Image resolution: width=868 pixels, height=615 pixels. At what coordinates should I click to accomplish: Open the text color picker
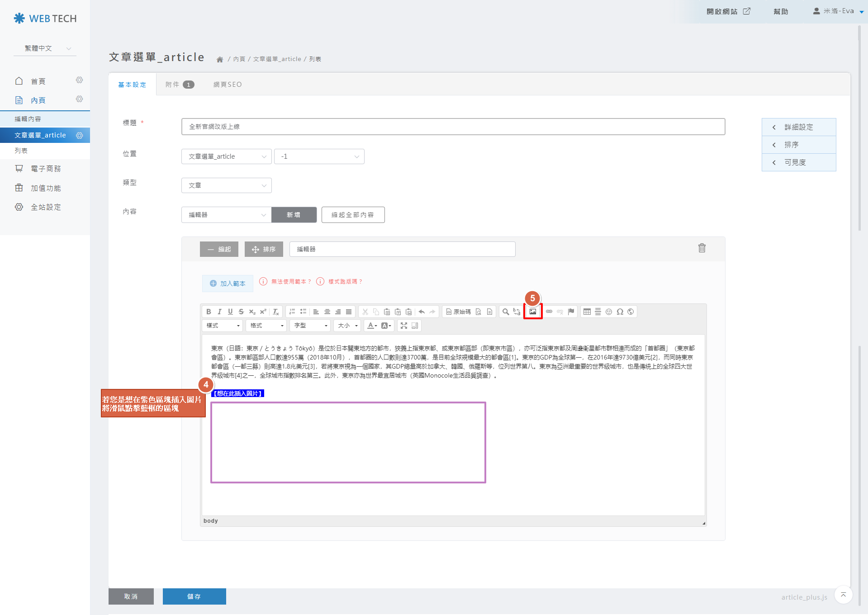[x=372, y=326]
